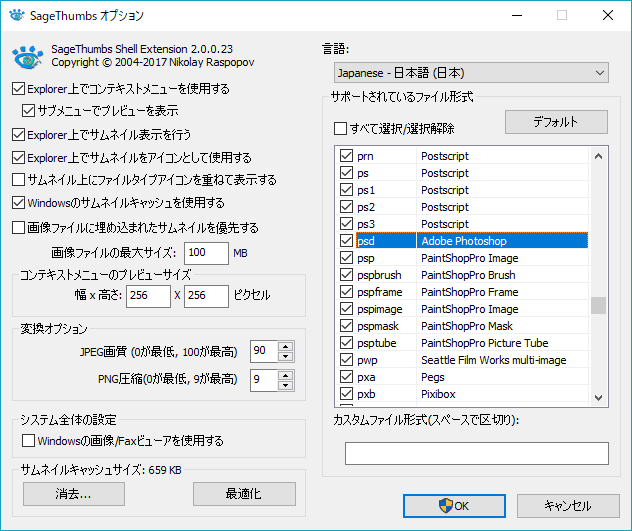Viewport: 632px width, 531px height.
Task: Click the file list scrollbar down arrow
Action: coord(599,398)
